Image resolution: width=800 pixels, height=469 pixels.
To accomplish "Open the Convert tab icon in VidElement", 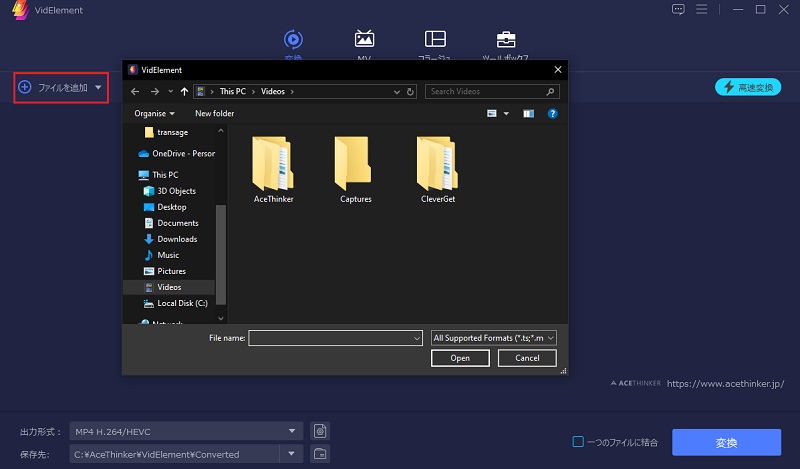I will pyautogui.click(x=293, y=40).
